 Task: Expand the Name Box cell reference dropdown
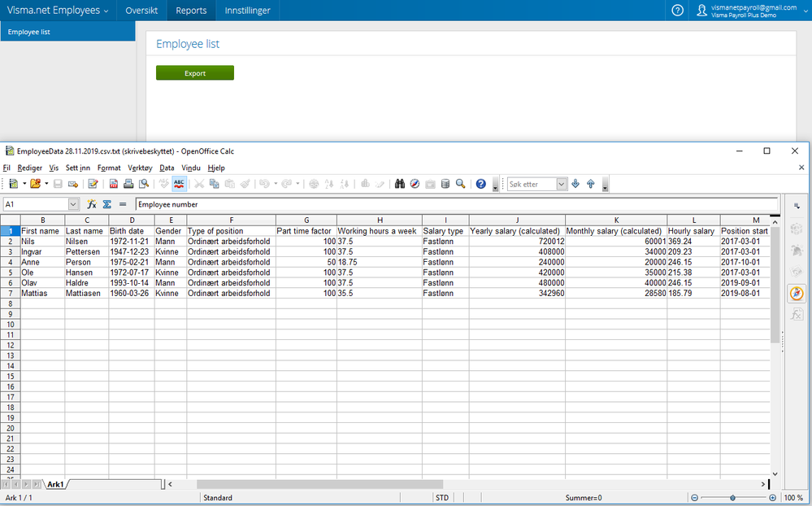tap(74, 204)
